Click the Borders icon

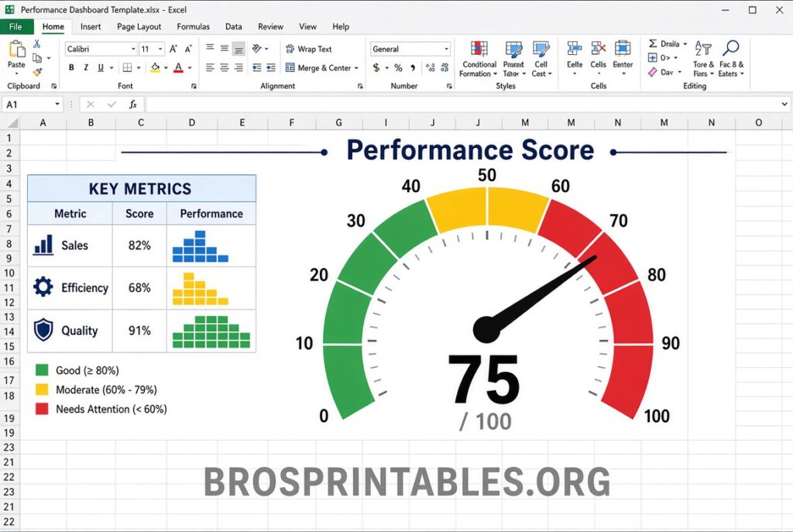[128, 67]
